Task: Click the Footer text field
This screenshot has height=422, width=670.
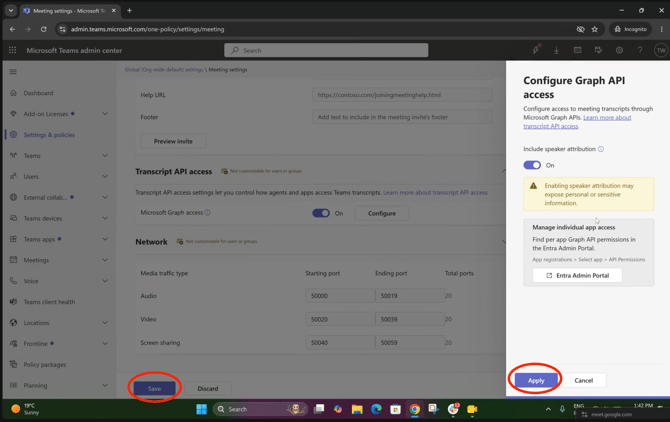Action: (402, 117)
